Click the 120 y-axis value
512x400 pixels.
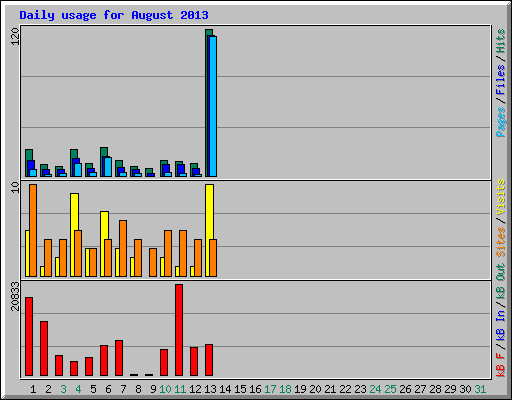pos(15,36)
